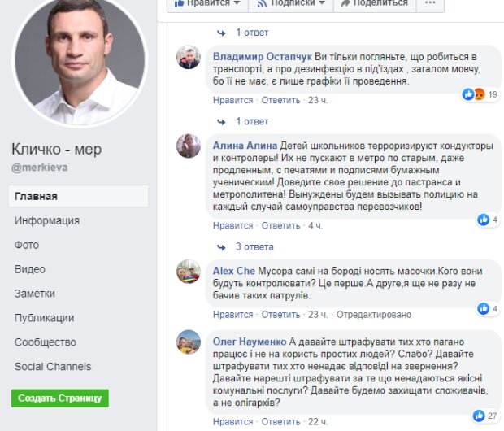
Task: Open the Подписки dropdown
Action: click(291, 4)
